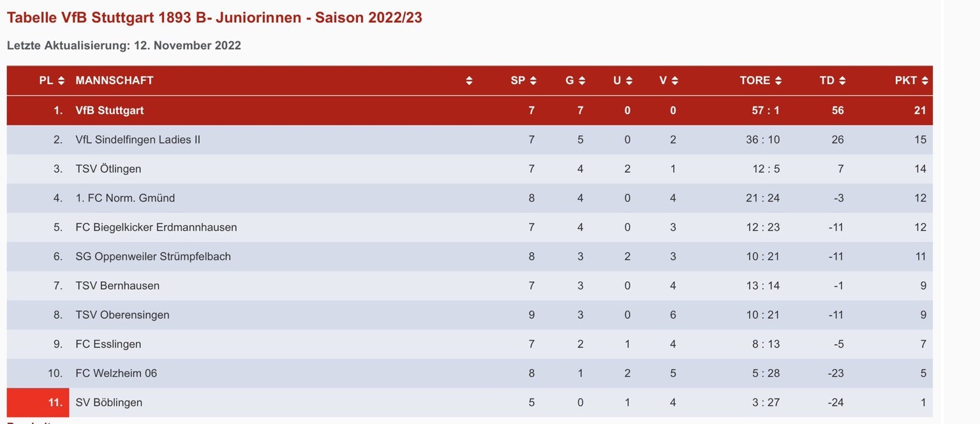Sort standings by PKT points icon
Viewport: 980px width, 424px height.
click(924, 81)
